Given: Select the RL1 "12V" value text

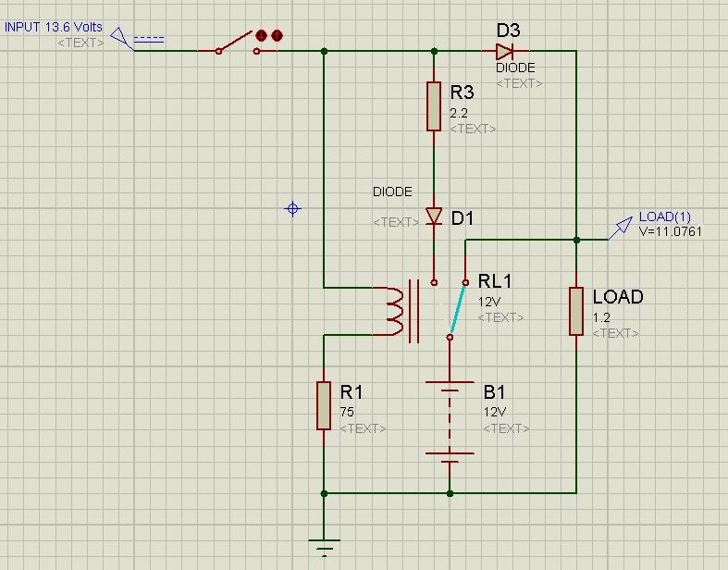Looking at the screenshot, I should point(489,302).
